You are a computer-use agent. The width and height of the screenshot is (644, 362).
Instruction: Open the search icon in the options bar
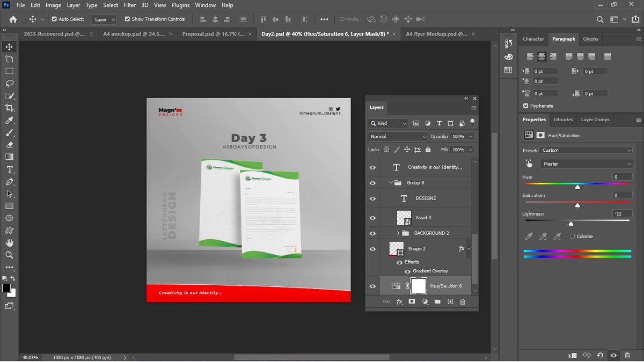point(600,19)
